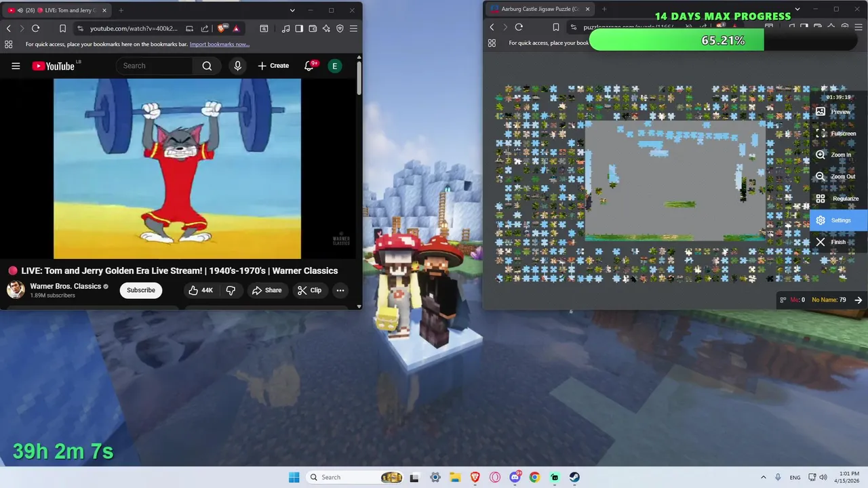Open Brave Shields in YouTube window
Viewport: 868px width, 488px height.
coord(221,28)
